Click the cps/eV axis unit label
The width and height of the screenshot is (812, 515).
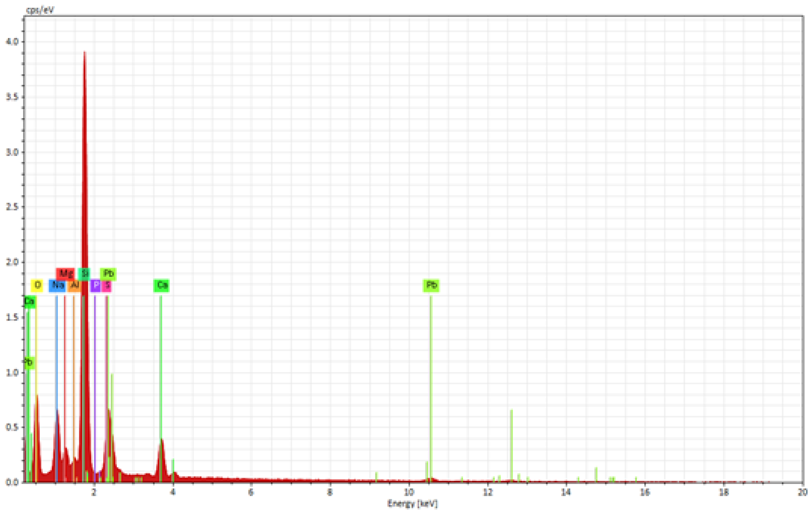(40, 10)
